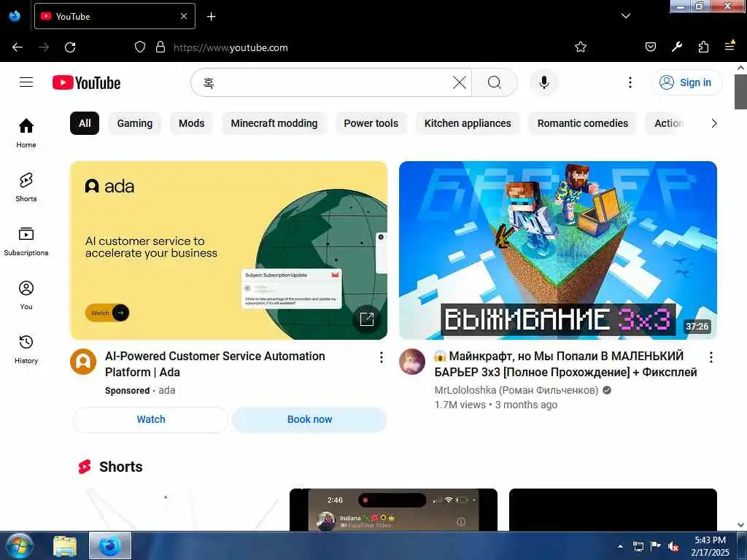The image size is (747, 560).
Task: Open the YouTube hamburger guide menu
Action: pyautogui.click(x=26, y=82)
